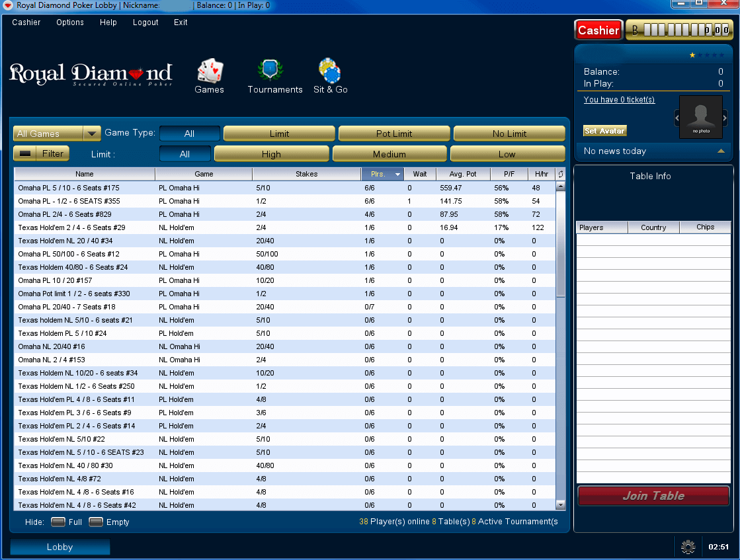
Task: Expand the No news today panel
Action: pyautogui.click(x=721, y=151)
